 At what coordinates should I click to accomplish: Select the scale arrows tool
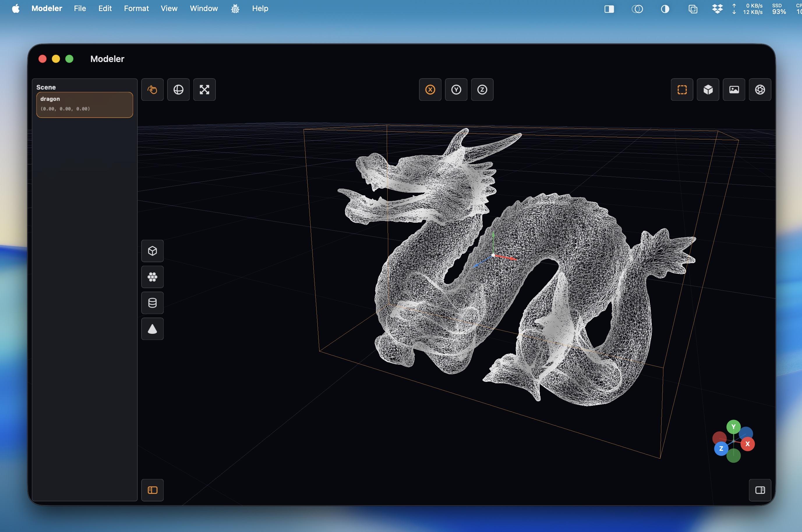204,90
